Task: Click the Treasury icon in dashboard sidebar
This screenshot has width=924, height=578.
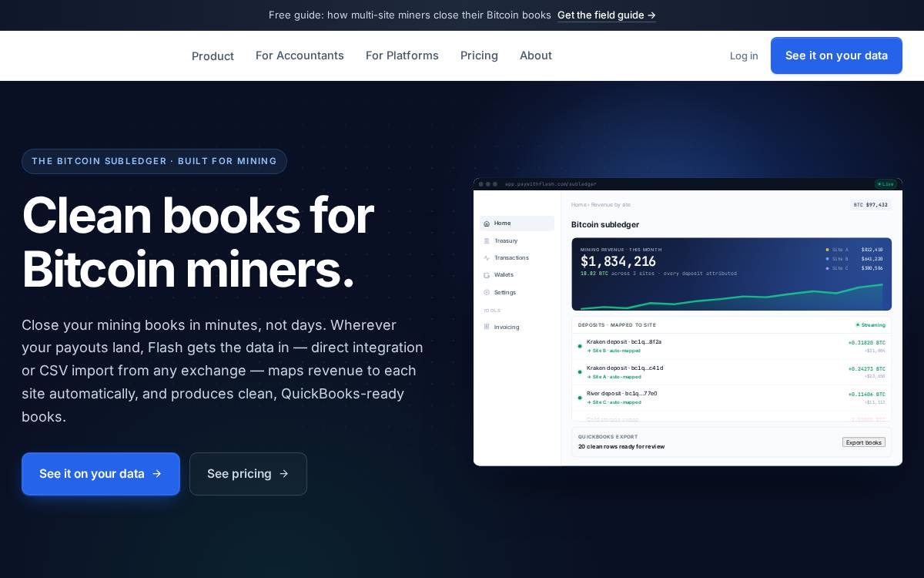Action: pyautogui.click(x=487, y=241)
